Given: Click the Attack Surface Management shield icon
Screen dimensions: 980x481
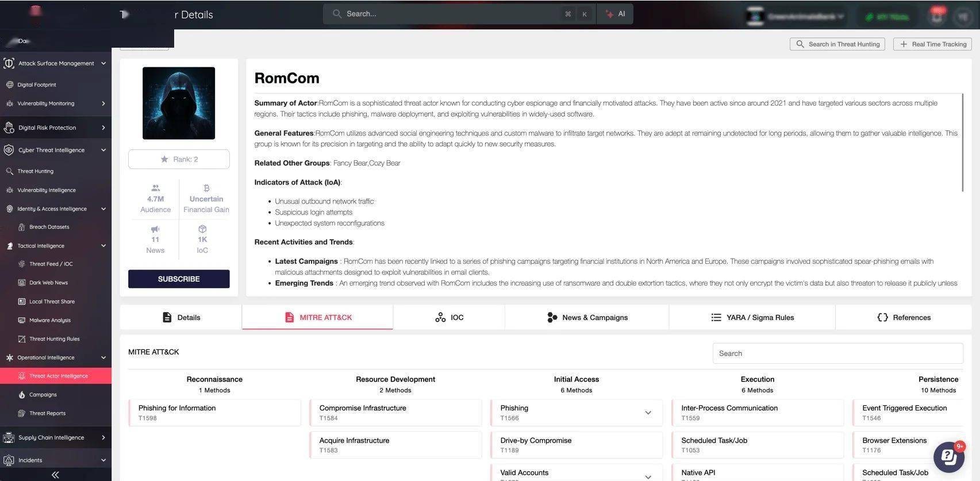Looking at the screenshot, I should tap(9, 63).
